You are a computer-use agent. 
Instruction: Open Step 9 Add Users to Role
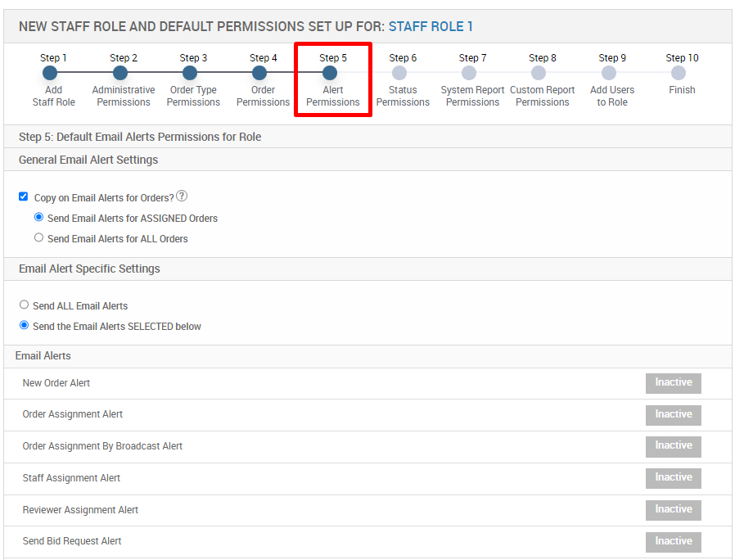pyautogui.click(x=609, y=74)
